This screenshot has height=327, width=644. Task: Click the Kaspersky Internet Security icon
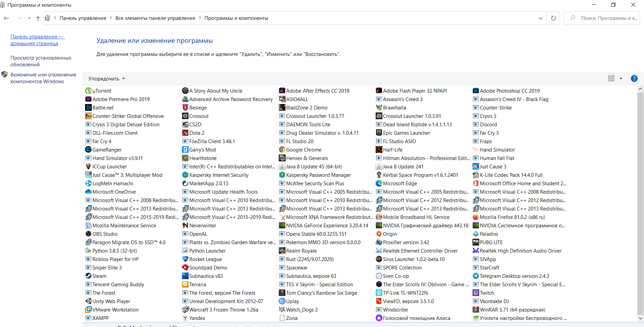[185, 175]
